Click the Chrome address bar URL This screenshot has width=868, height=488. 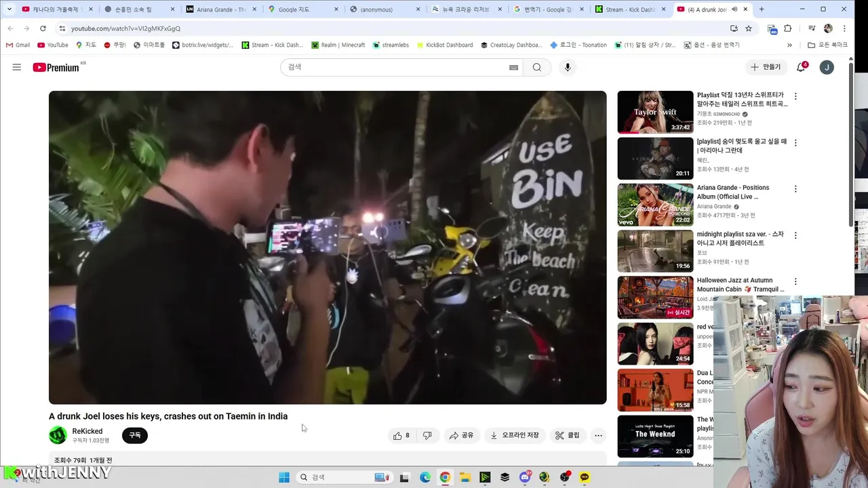coord(125,28)
